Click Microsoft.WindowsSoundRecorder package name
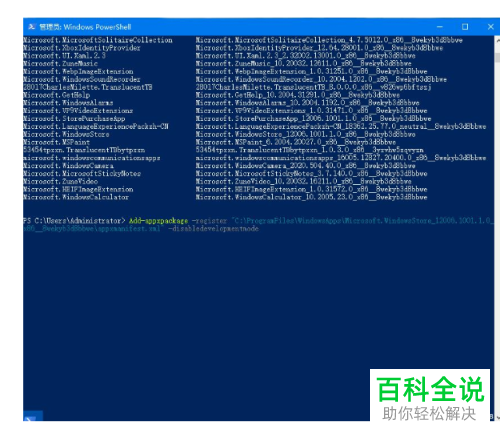500x434 pixels. pos(82,79)
